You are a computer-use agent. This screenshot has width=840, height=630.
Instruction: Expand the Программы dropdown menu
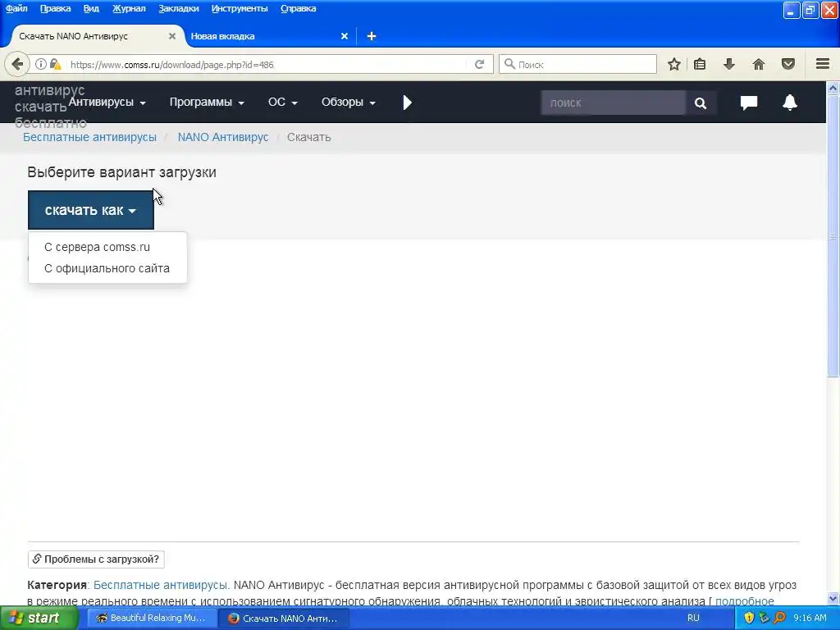click(x=207, y=102)
